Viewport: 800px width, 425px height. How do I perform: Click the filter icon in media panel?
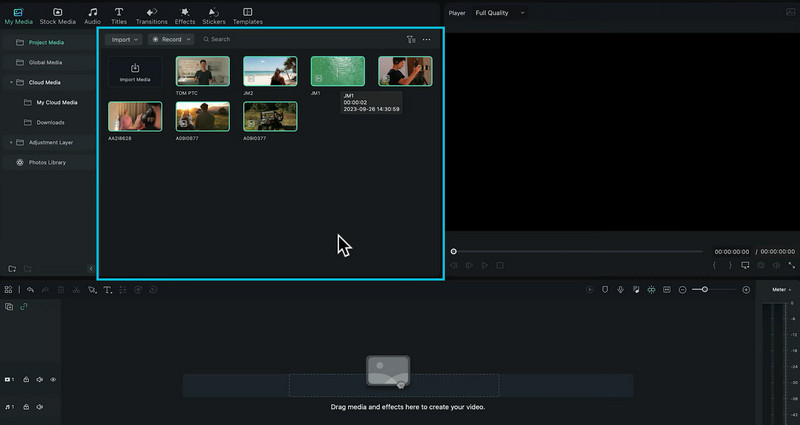tap(411, 39)
